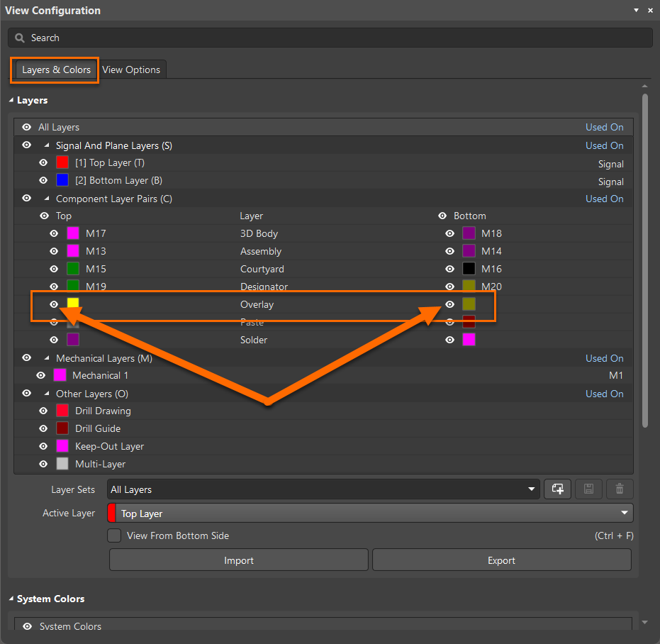The image size is (660, 644).
Task: Collapse the System Colors section
Action: pyautogui.click(x=11, y=599)
